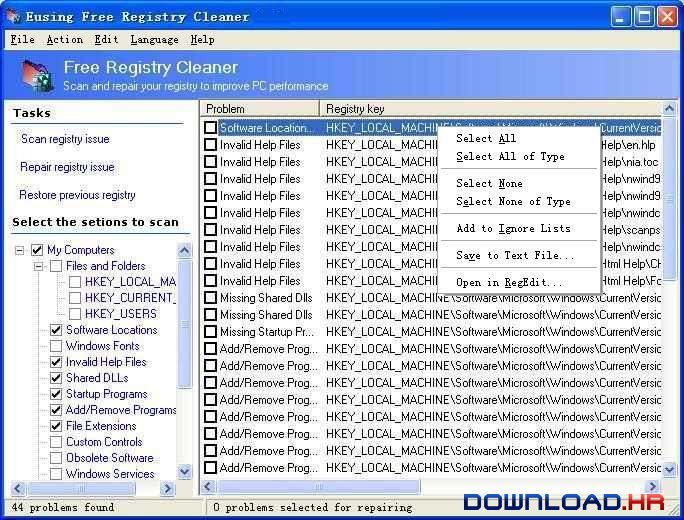Click the Registry key column header
The width and height of the screenshot is (684, 520).
[491, 109]
